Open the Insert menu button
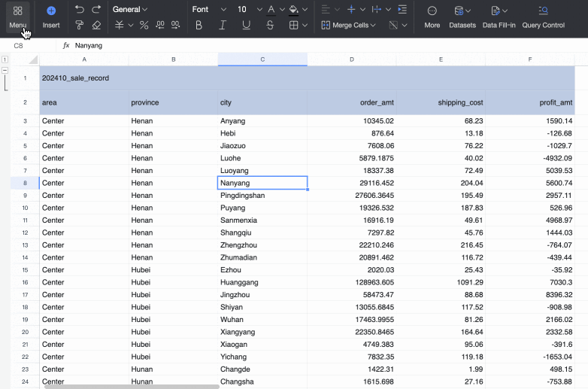 click(x=51, y=17)
